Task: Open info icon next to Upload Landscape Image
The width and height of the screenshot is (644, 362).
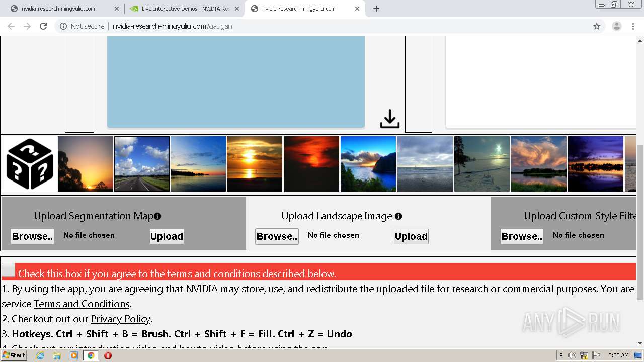Action: point(398,216)
